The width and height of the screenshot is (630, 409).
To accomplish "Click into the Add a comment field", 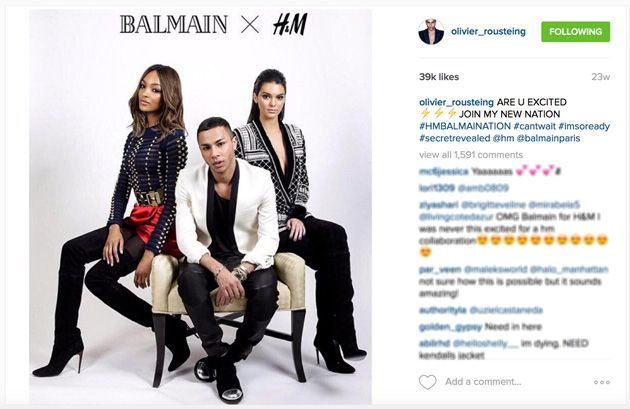I will tap(483, 382).
